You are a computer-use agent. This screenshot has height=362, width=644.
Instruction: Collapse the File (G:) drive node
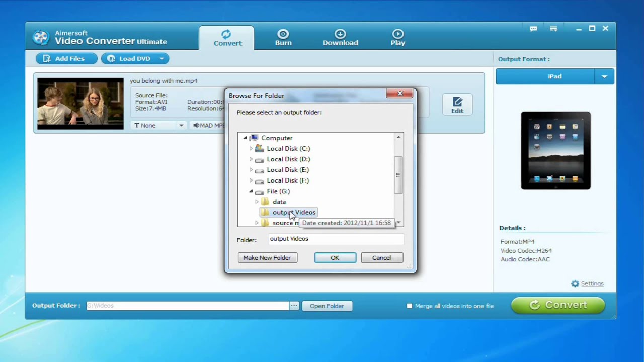pos(251,191)
